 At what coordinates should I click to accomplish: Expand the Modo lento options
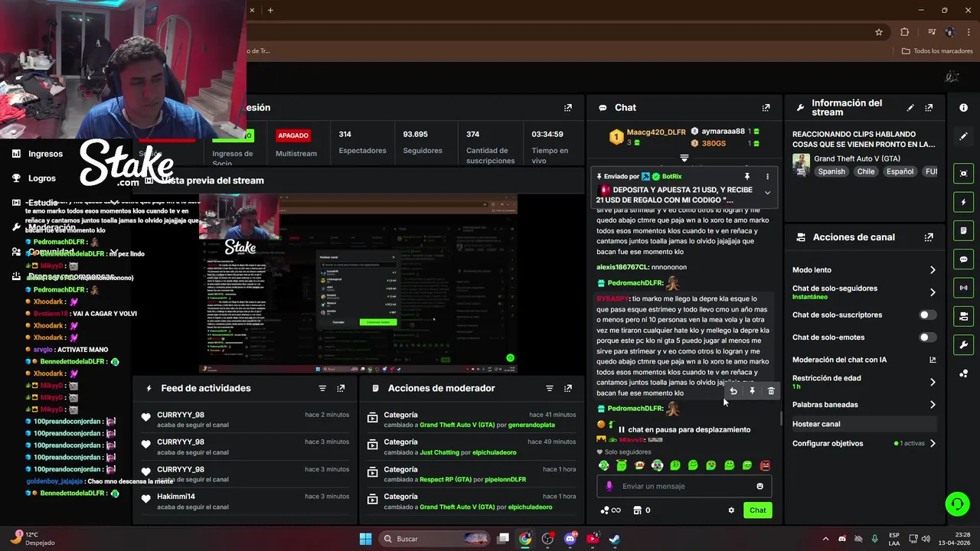click(x=933, y=270)
